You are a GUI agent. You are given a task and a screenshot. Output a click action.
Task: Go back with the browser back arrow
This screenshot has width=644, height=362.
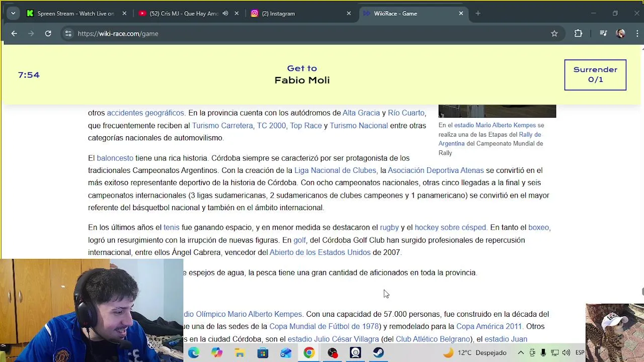pos(14,34)
